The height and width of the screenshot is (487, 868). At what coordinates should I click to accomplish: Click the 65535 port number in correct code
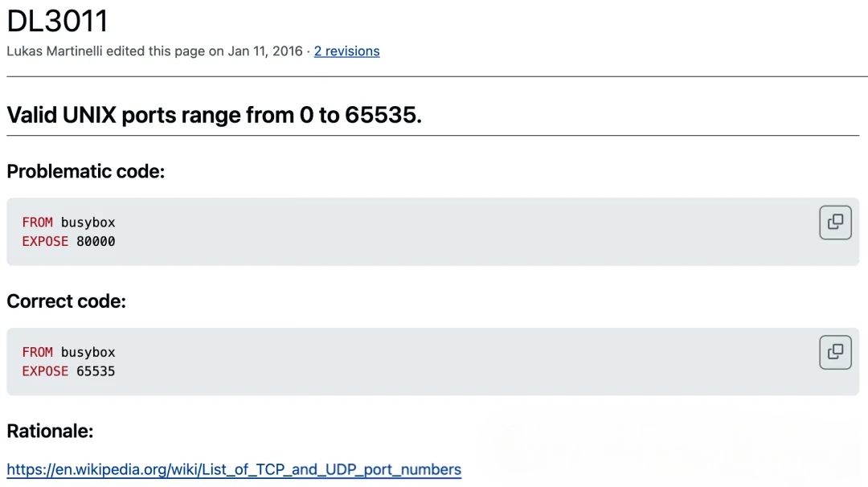click(96, 371)
